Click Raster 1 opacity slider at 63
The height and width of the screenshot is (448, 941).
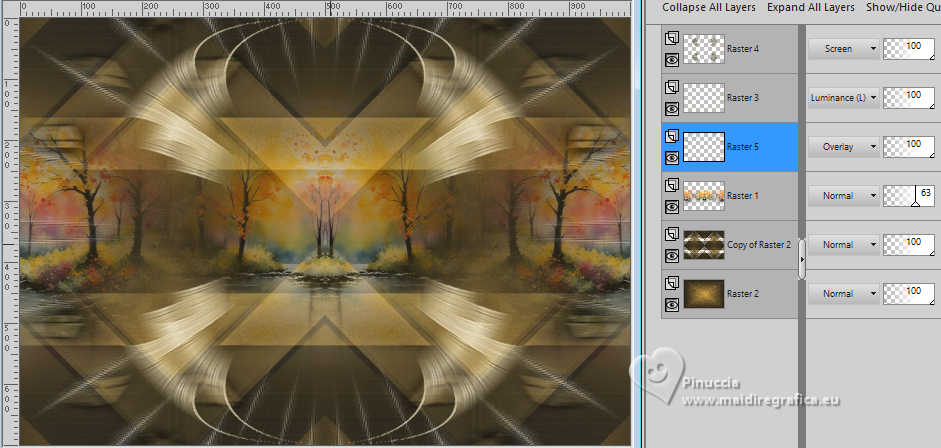tap(909, 196)
